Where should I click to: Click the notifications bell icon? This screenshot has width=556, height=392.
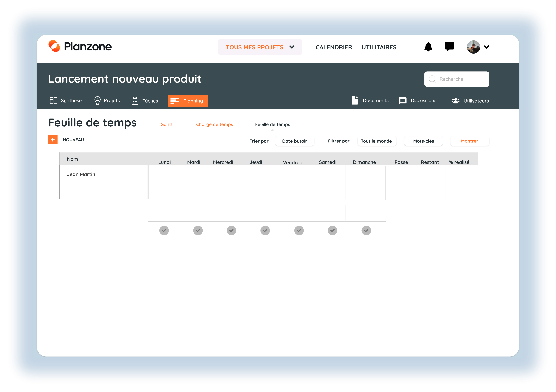click(x=428, y=47)
